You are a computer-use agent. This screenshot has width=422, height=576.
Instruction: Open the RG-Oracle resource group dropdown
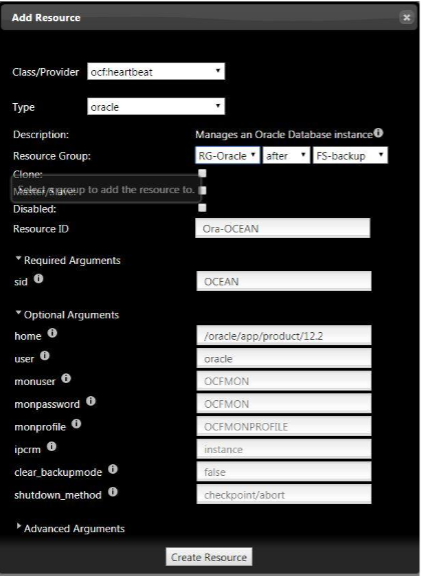227,155
